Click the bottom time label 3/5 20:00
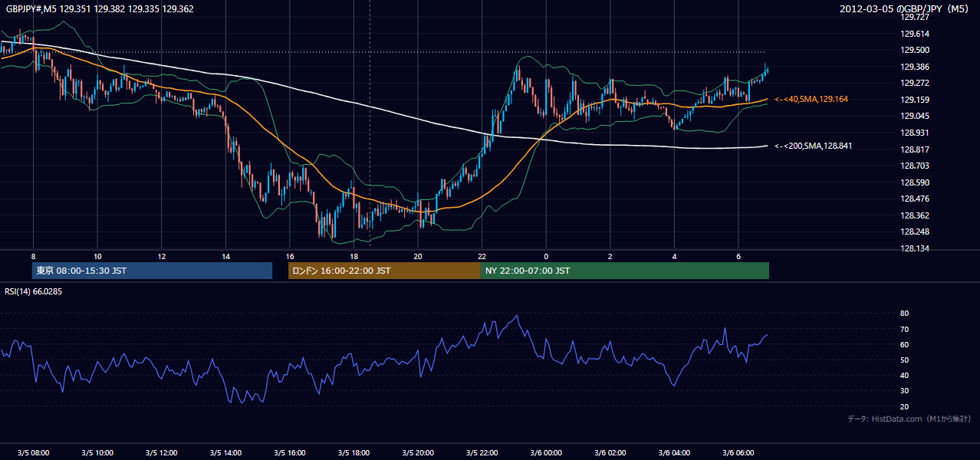 pyautogui.click(x=417, y=453)
